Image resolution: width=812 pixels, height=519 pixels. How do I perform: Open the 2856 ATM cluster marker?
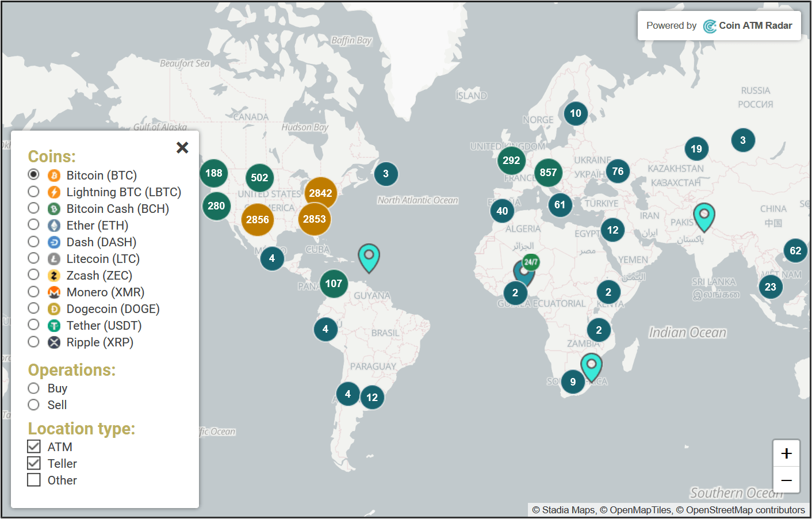[x=258, y=219]
